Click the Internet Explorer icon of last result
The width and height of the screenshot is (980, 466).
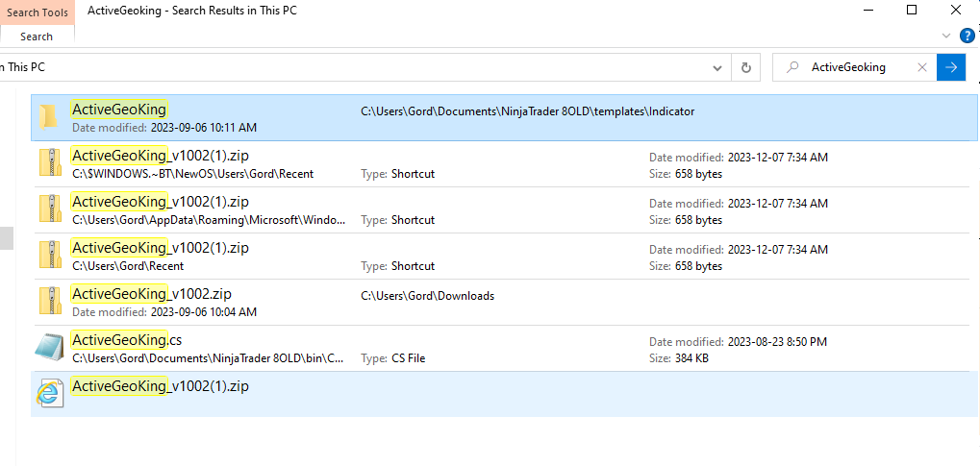tap(50, 394)
